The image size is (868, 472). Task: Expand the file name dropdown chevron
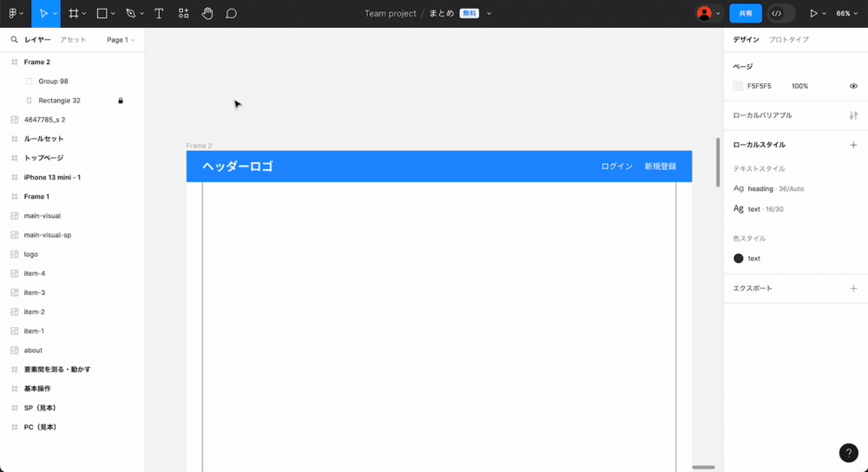489,14
